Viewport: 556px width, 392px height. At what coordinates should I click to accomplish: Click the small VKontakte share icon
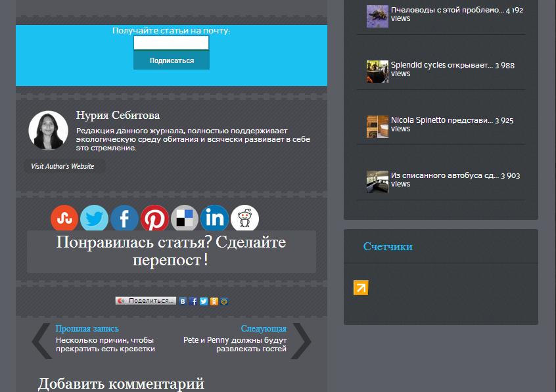tap(183, 301)
